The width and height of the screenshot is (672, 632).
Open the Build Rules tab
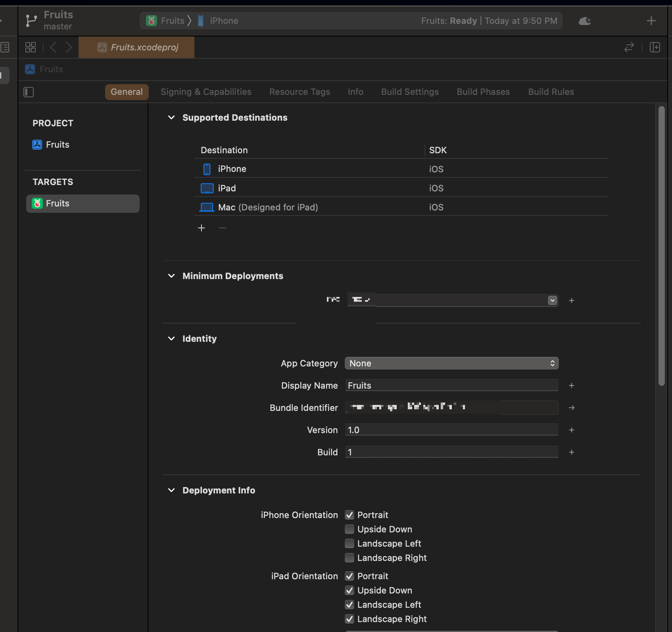[551, 92]
